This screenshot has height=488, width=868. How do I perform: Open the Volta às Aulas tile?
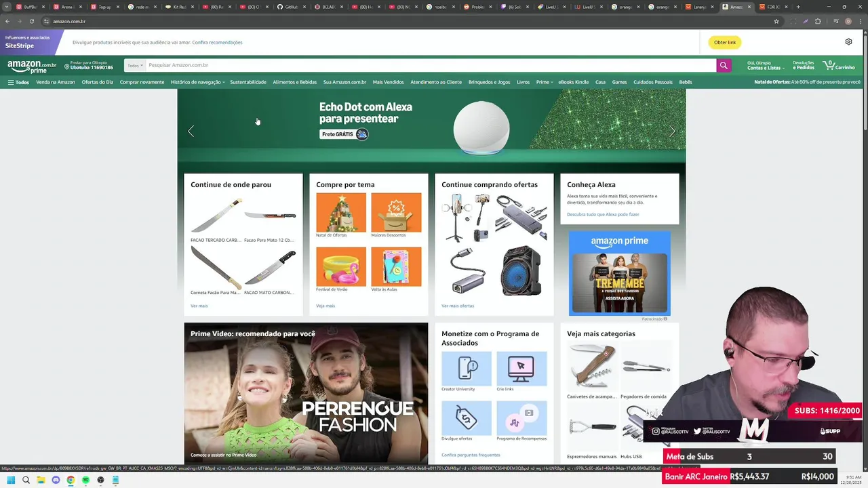coord(396,266)
